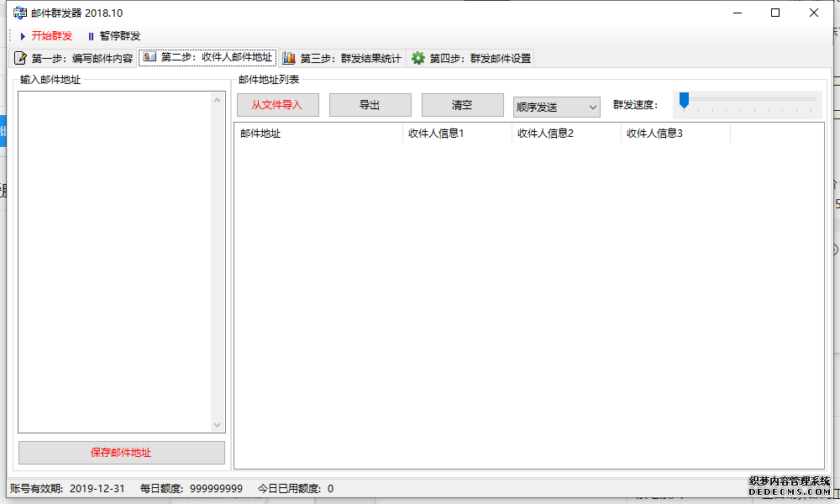Click the 清空 clear button

click(462, 104)
